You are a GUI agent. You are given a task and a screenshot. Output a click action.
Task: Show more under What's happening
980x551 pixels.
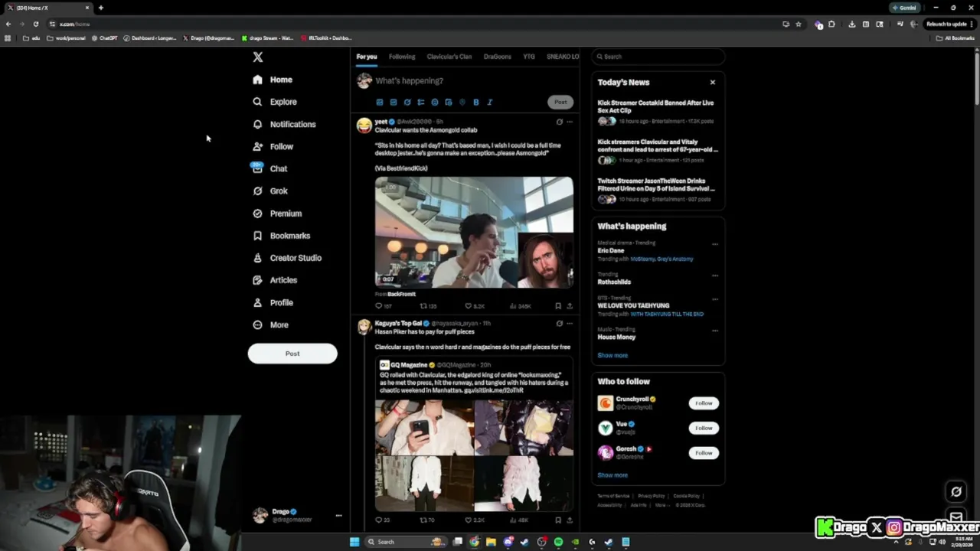[x=612, y=355]
